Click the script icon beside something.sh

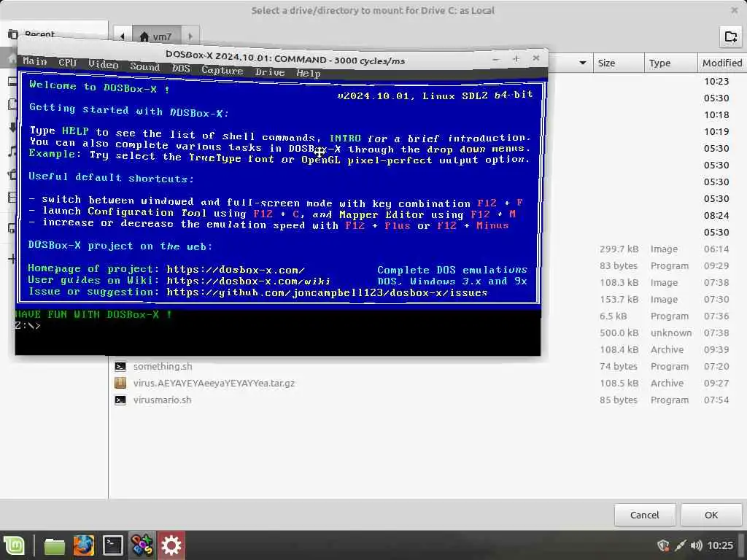click(120, 366)
